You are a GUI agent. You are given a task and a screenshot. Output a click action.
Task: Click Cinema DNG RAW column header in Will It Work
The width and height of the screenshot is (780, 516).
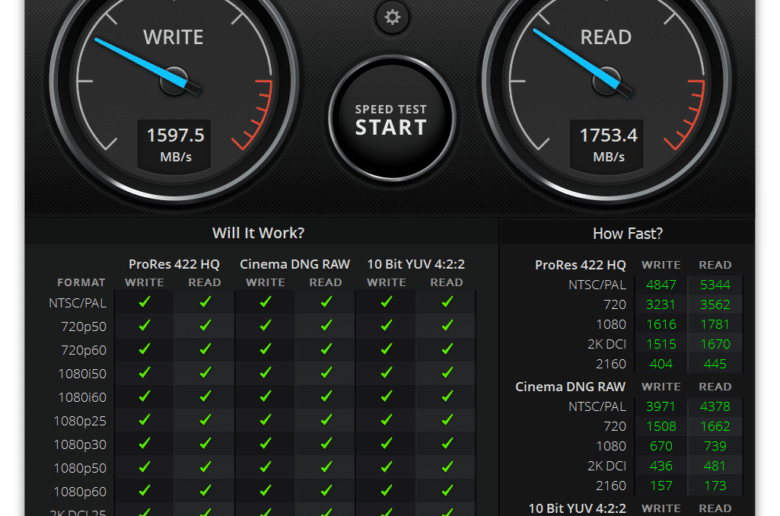pos(295,264)
